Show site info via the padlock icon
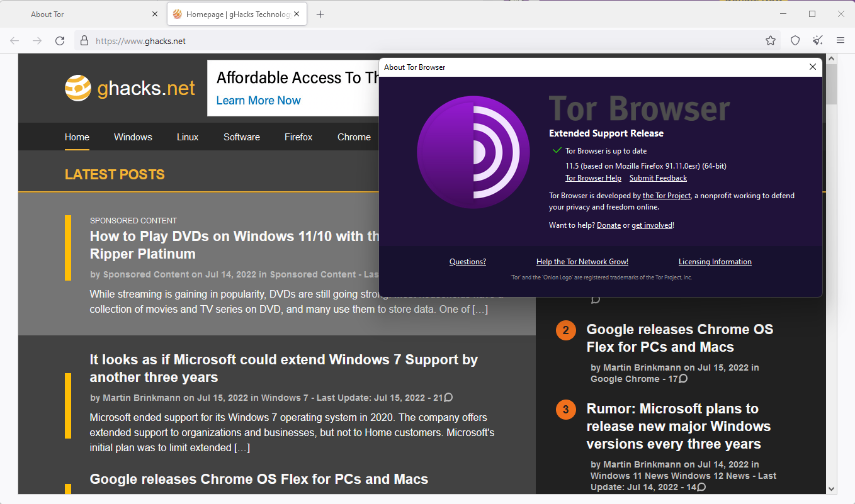The width and height of the screenshot is (855, 504). tap(84, 41)
